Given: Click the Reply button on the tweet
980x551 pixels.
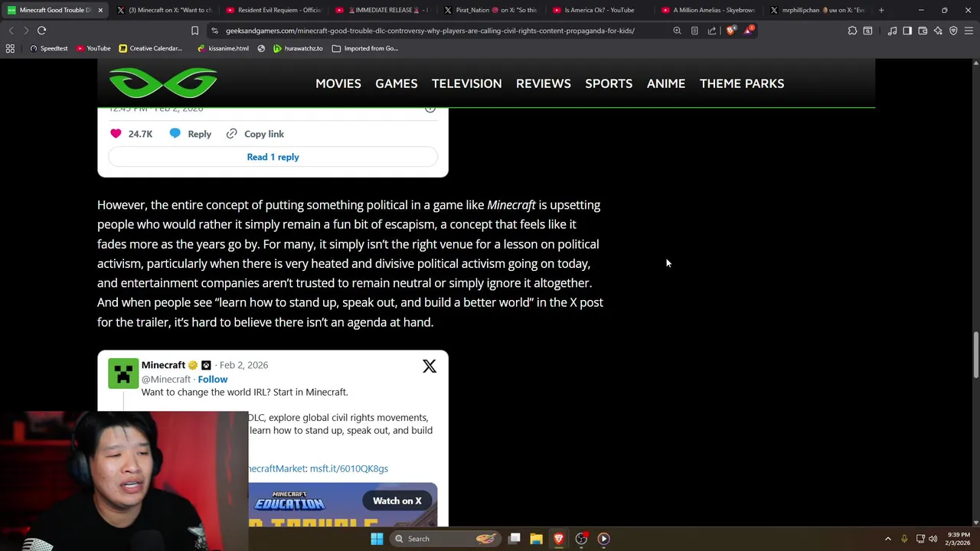Looking at the screenshot, I should tap(190, 134).
